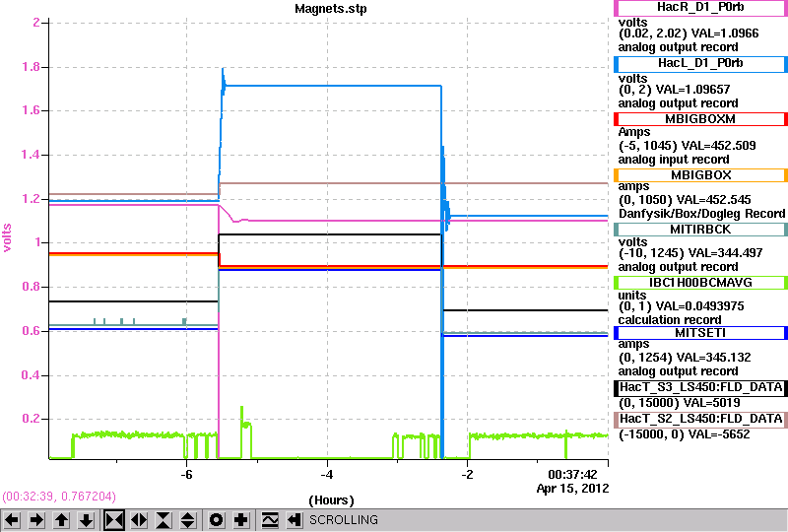Select the IBC1H00BCMAVG legend entry
This screenshot has width=788, height=532.
click(700, 283)
